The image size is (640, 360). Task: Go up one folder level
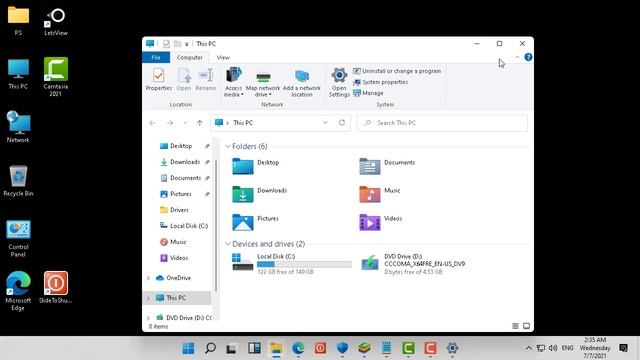200,123
